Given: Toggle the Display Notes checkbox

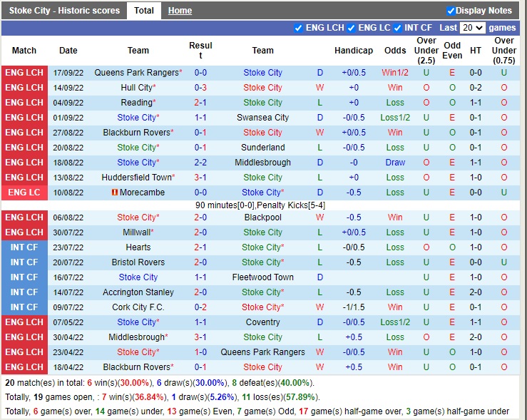Looking at the screenshot, I should [x=451, y=11].
